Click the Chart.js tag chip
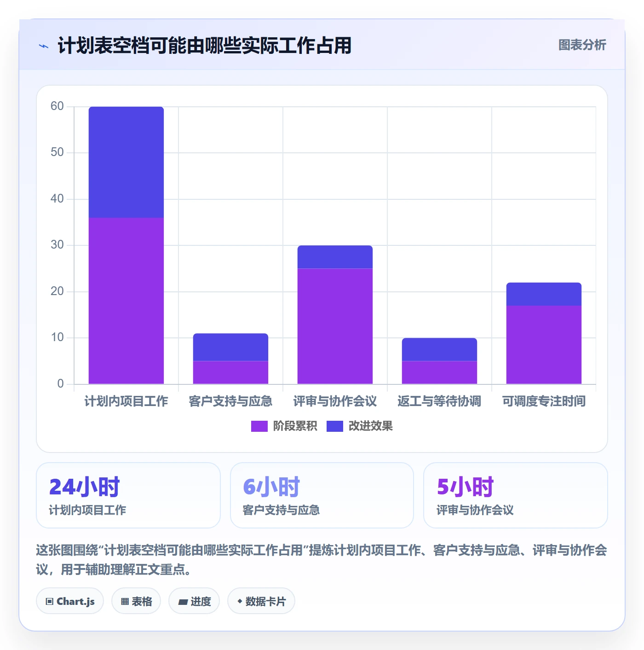 tap(70, 601)
